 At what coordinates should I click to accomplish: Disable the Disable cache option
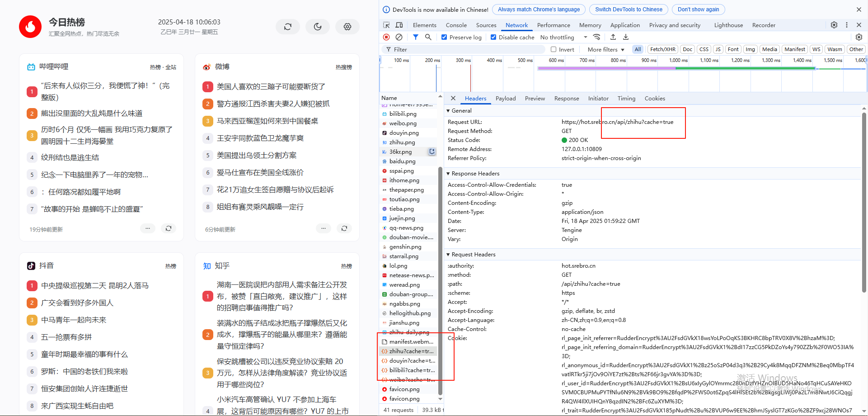point(493,37)
